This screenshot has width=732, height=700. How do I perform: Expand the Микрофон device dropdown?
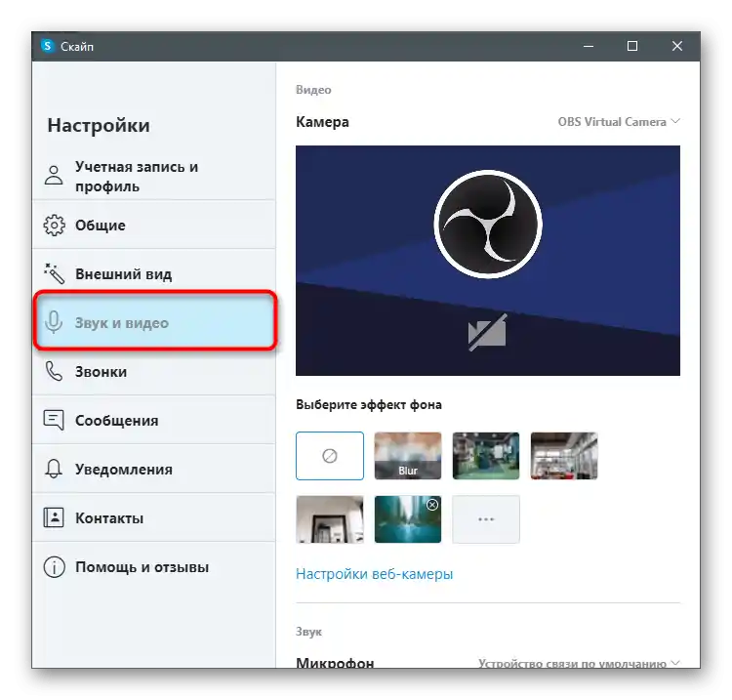tap(579, 663)
